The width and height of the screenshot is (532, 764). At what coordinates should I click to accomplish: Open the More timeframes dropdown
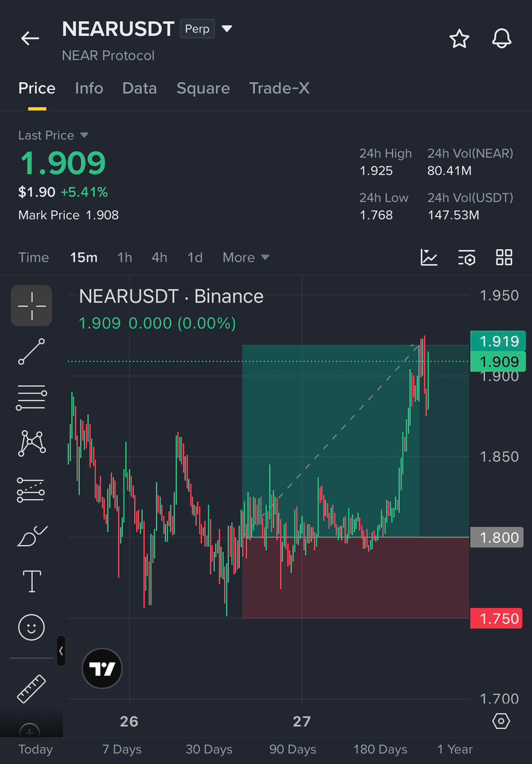click(246, 257)
